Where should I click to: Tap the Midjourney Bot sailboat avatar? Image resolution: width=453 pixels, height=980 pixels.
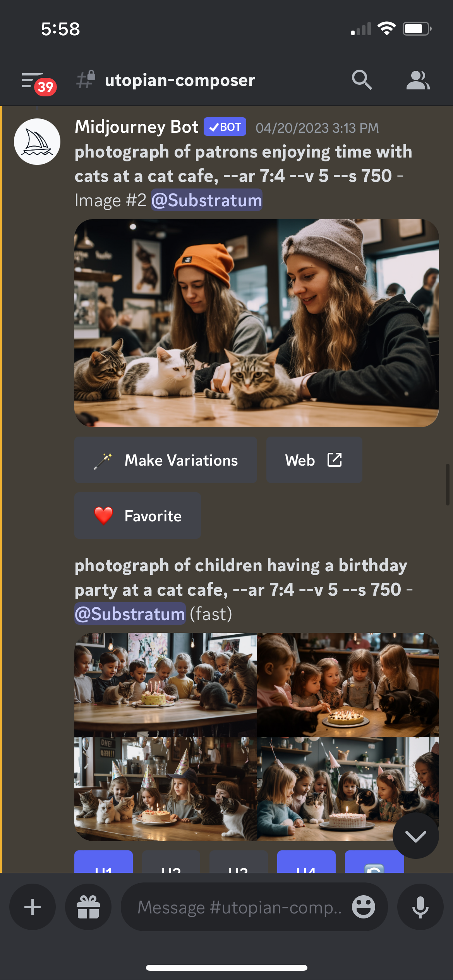pos(37,142)
